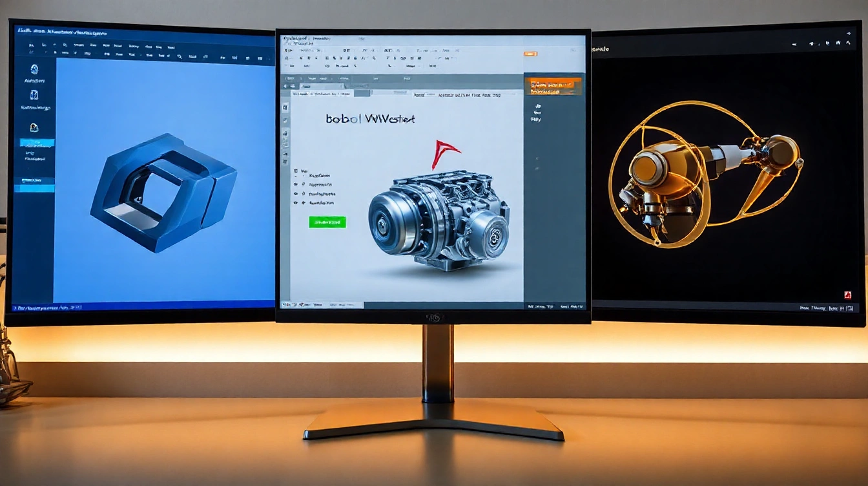Select the first radio option in the feature list
The height and width of the screenshot is (486, 868).
point(296,174)
